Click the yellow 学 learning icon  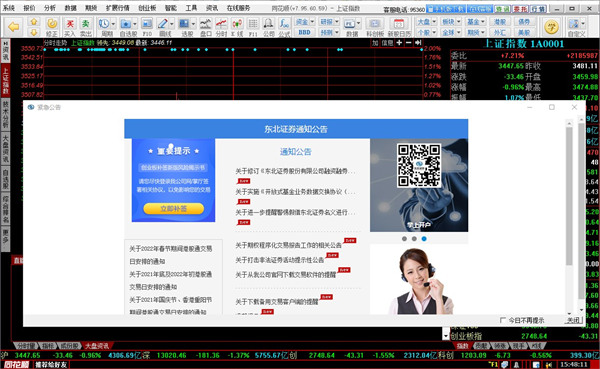coord(551,27)
